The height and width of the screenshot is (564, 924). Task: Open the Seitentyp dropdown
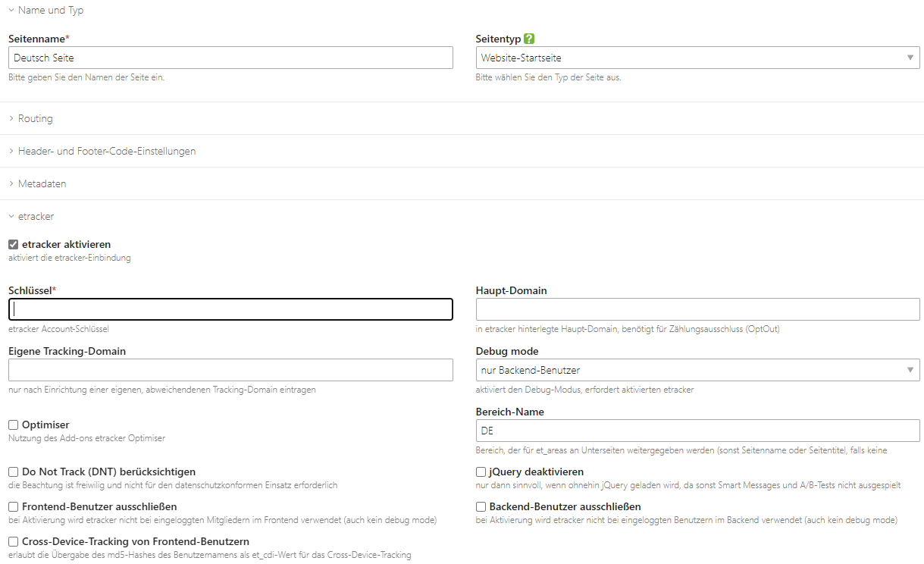pyautogui.click(x=697, y=58)
